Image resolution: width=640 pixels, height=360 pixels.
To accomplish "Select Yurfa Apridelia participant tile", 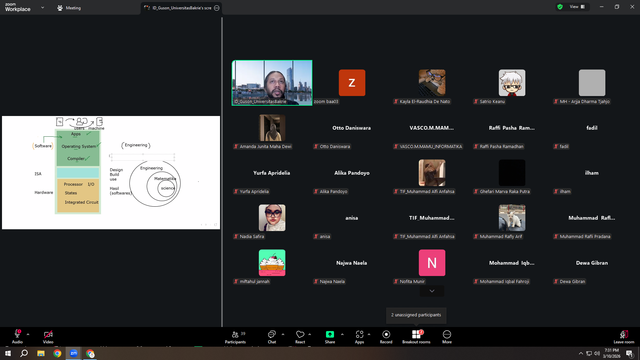I will [x=272, y=173].
